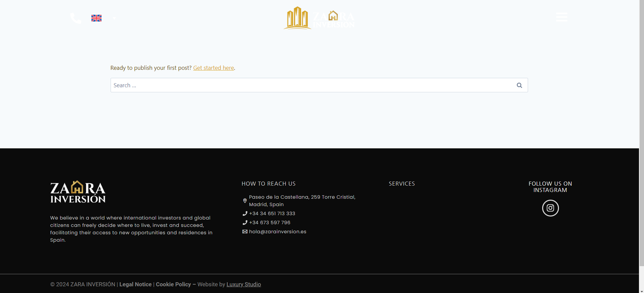
Task: Click the FOLLOW US ON INSTAGRAM heading
Action: (x=550, y=187)
